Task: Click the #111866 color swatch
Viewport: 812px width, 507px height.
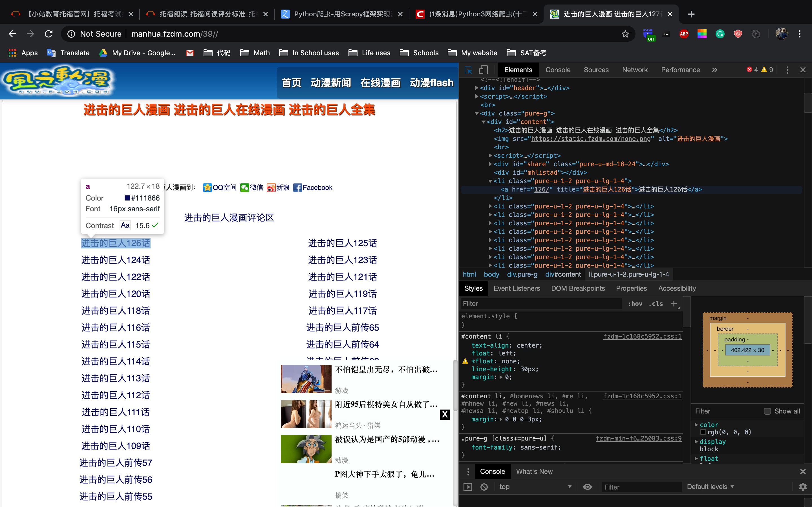Action: click(127, 198)
